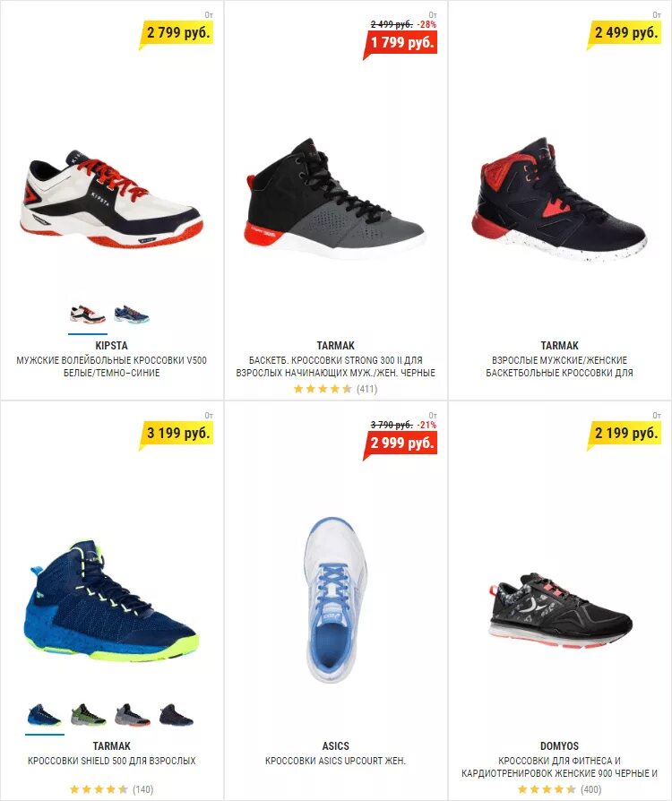
Task: Click the discounted 1 799 руб. price tag
Action: pyautogui.click(x=401, y=43)
